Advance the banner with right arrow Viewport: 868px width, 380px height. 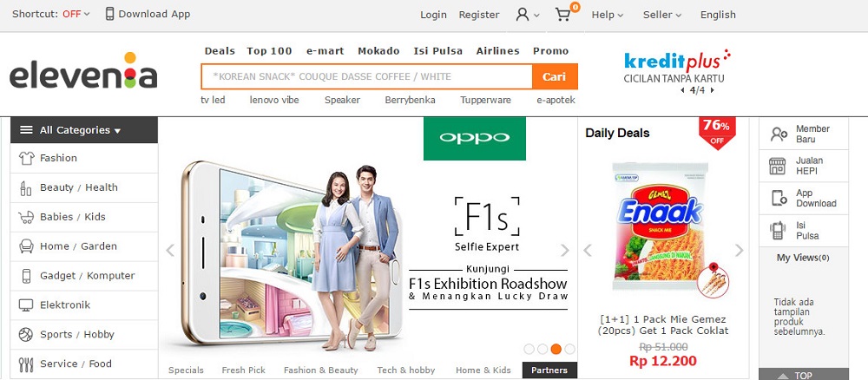[565, 251]
